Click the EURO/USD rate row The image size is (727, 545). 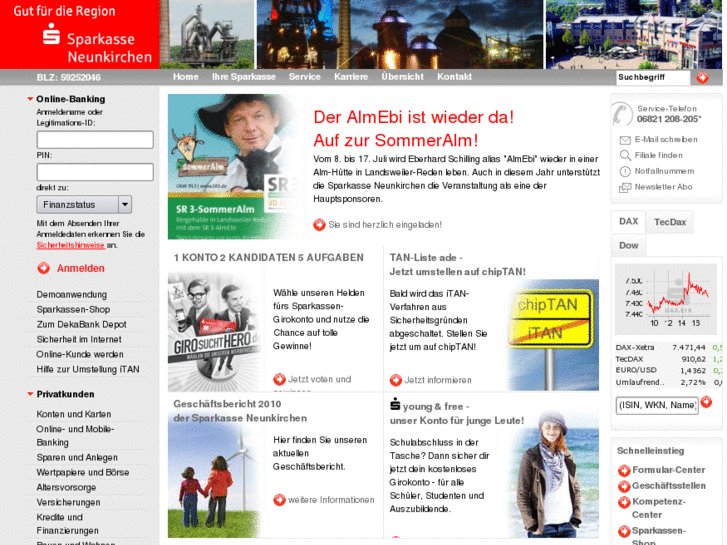669,370
